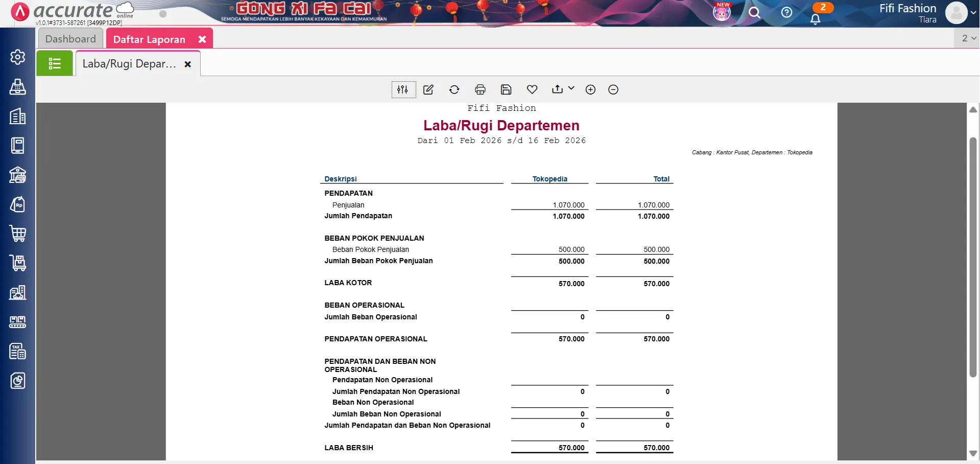Zoom in with plus circle icon
Screen dimensions: 980x464
coord(590,90)
